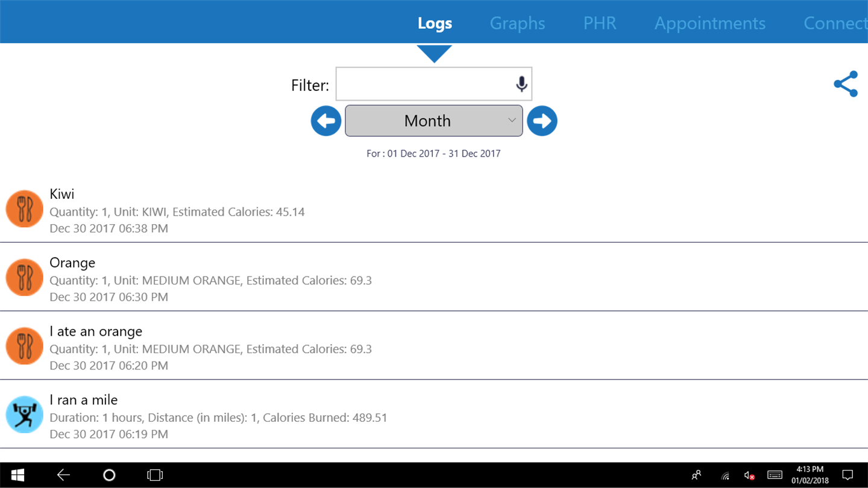Switch to the Graphs tab
The width and height of the screenshot is (868, 488).
(x=517, y=23)
